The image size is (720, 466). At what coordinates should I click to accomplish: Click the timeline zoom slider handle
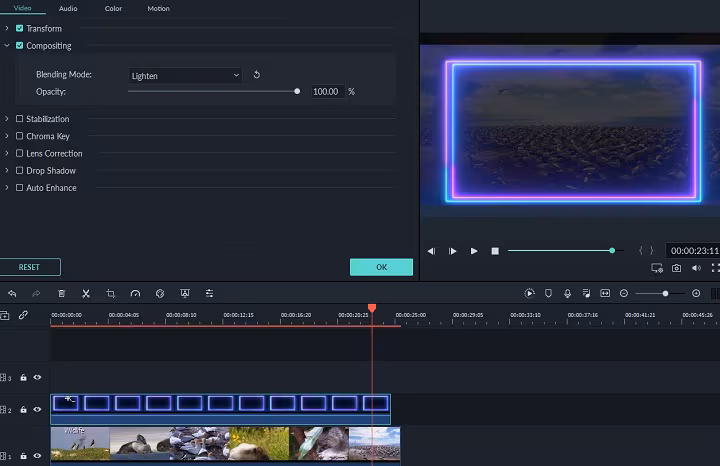pyautogui.click(x=665, y=293)
